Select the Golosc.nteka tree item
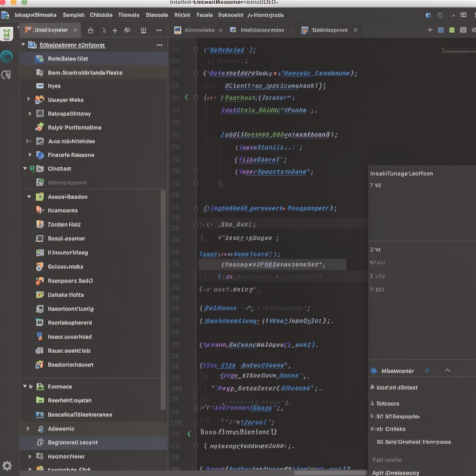The width and height of the screenshot is (476, 476). [x=91, y=266]
